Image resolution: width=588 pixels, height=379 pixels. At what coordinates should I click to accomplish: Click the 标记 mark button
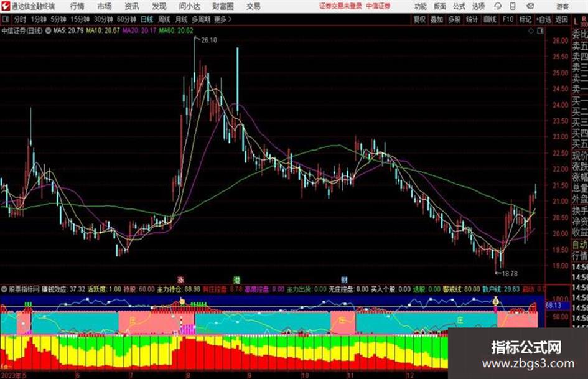[525, 19]
